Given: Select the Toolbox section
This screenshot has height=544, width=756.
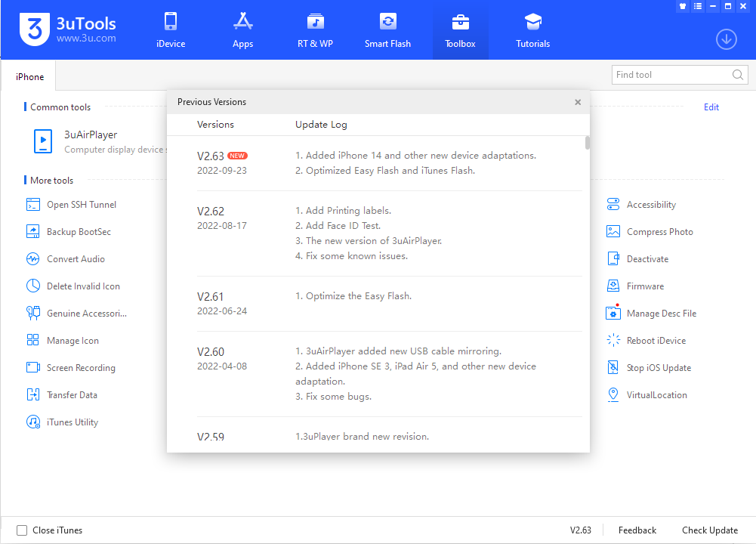Looking at the screenshot, I should coord(460,30).
